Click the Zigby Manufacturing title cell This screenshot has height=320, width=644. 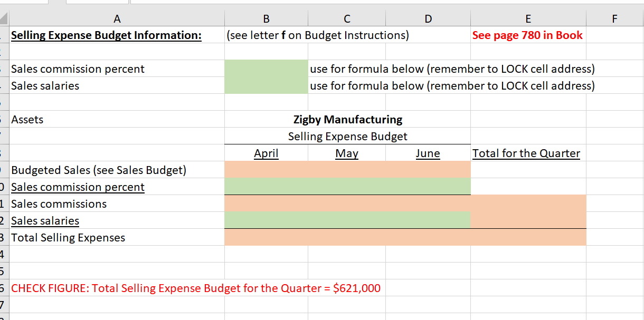(x=346, y=119)
